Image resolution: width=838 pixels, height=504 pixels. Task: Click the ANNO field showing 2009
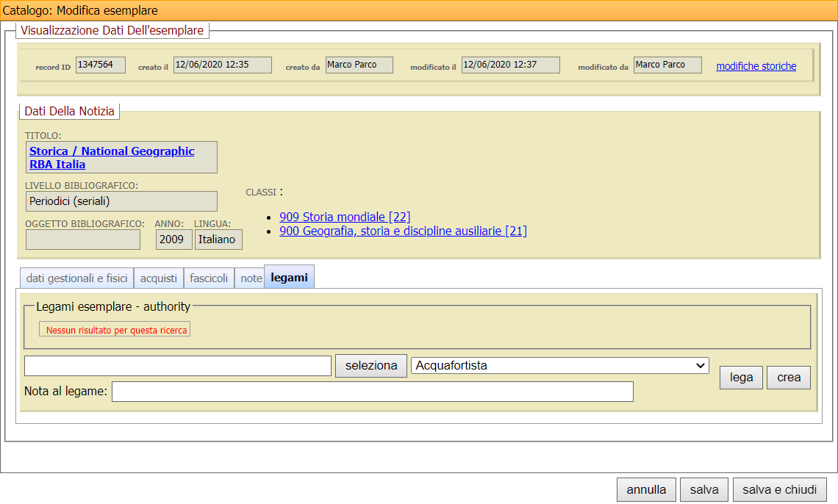(x=173, y=240)
